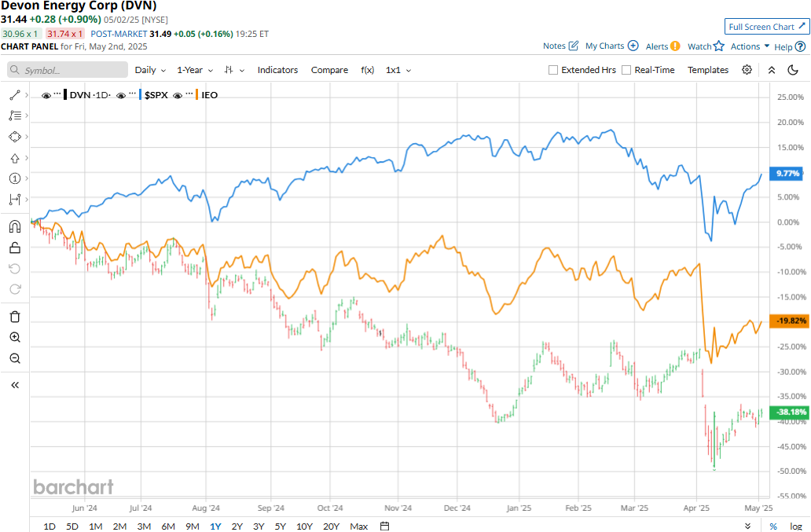Click the IEO orange color marker
Screen dimensions: 811x532
(197, 95)
